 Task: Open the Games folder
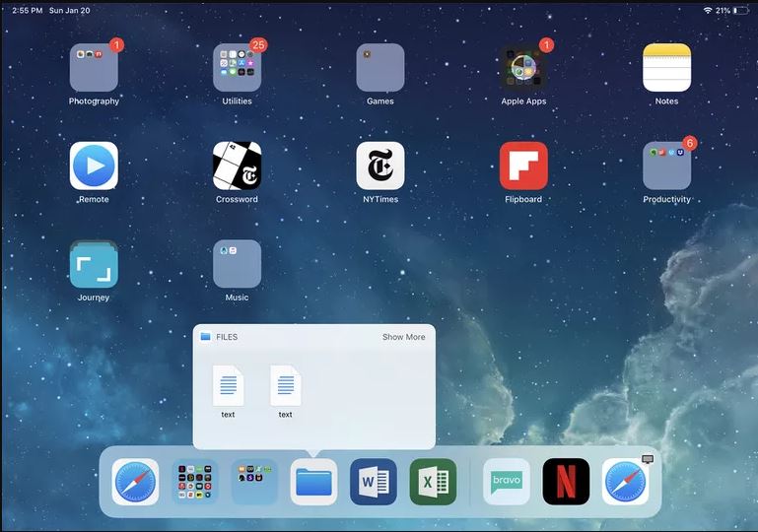click(x=380, y=68)
